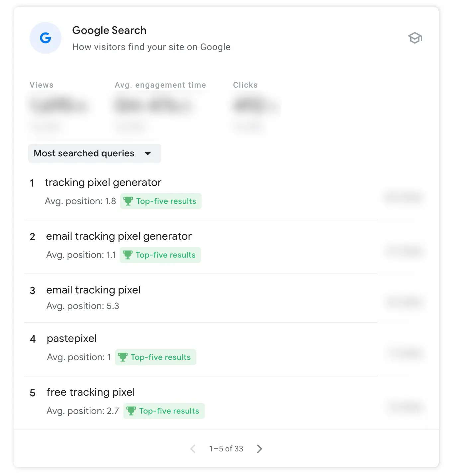Open the learning resources graduation cap icon
Viewport: 453px width, 476px height.
tap(415, 38)
